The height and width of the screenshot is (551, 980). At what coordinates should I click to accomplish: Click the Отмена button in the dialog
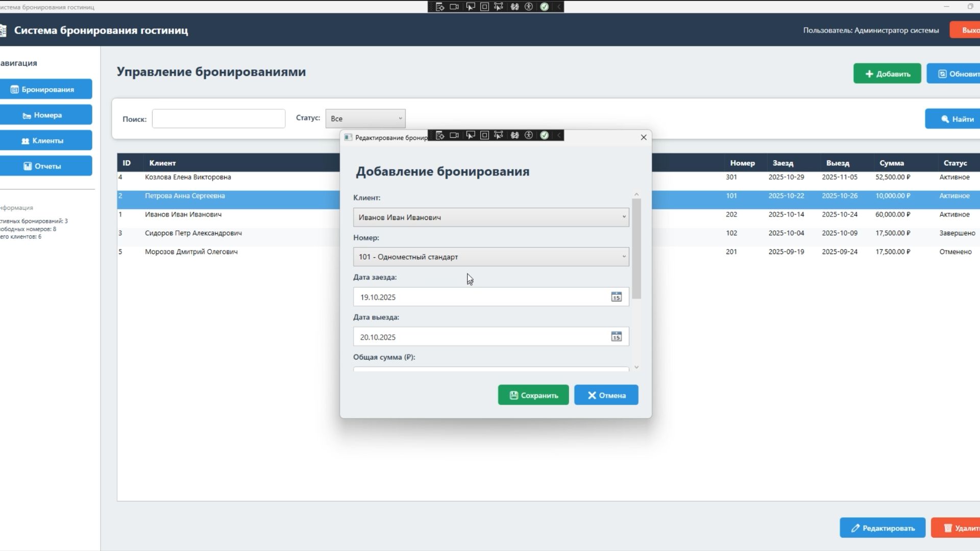[606, 395]
